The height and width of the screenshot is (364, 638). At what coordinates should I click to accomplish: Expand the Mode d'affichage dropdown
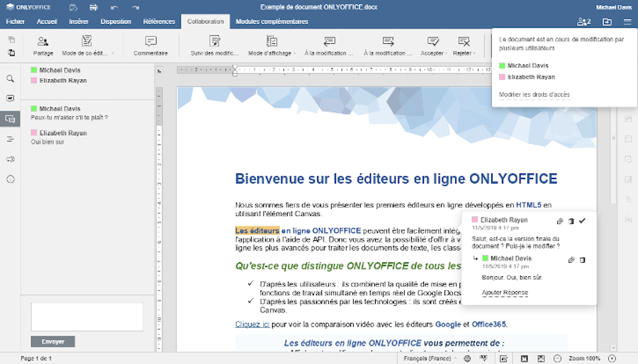click(295, 53)
